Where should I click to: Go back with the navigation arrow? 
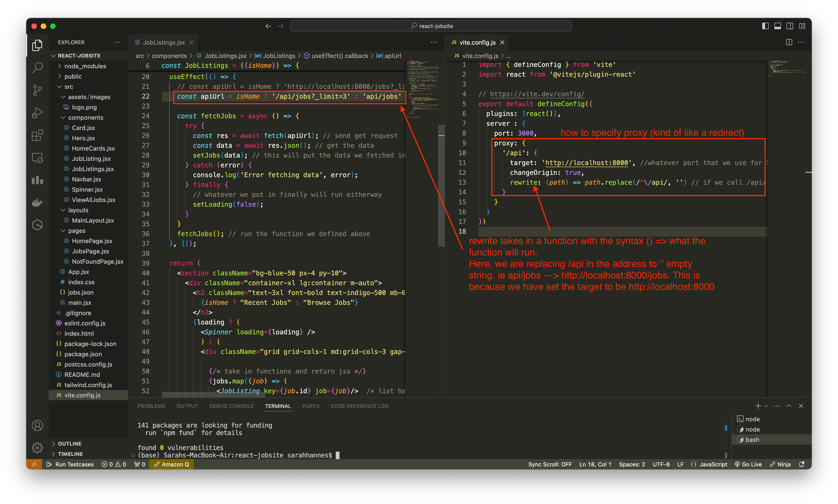point(268,26)
